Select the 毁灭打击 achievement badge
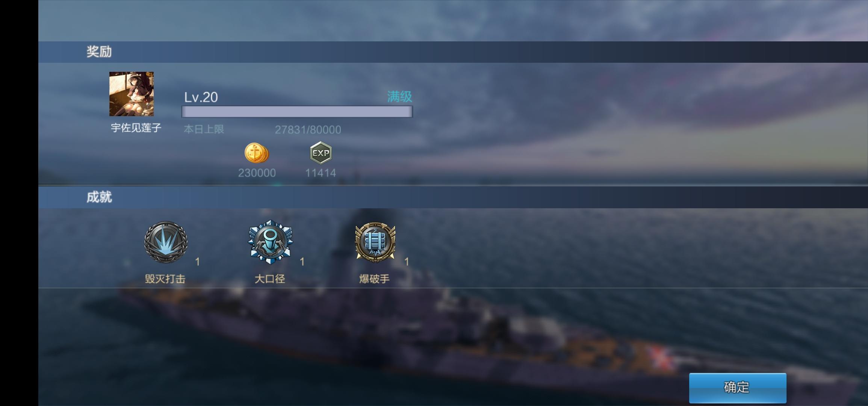Image resolution: width=868 pixels, height=406 pixels. point(166,242)
